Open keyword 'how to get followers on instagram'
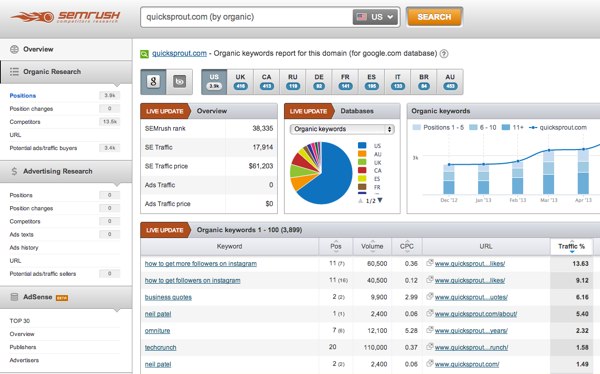 coord(192,281)
